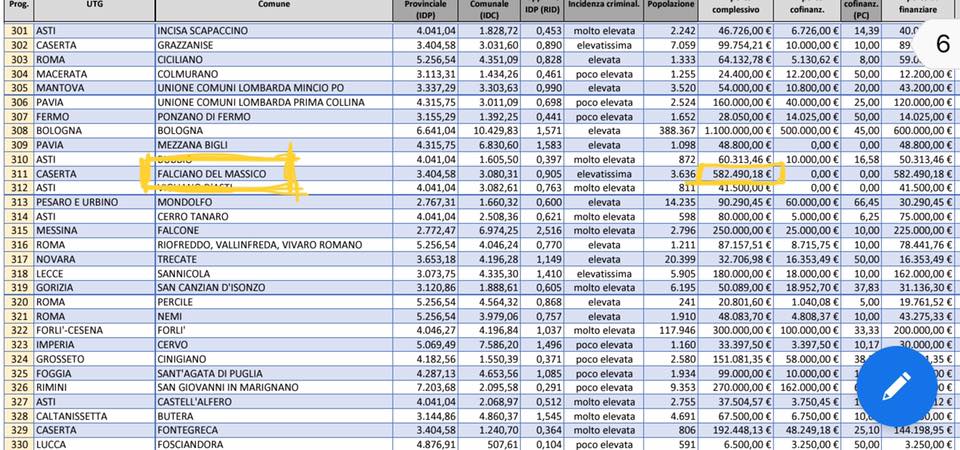Click the NEMI comune cell
Viewport: 960px width, 450px height.
pos(274,317)
